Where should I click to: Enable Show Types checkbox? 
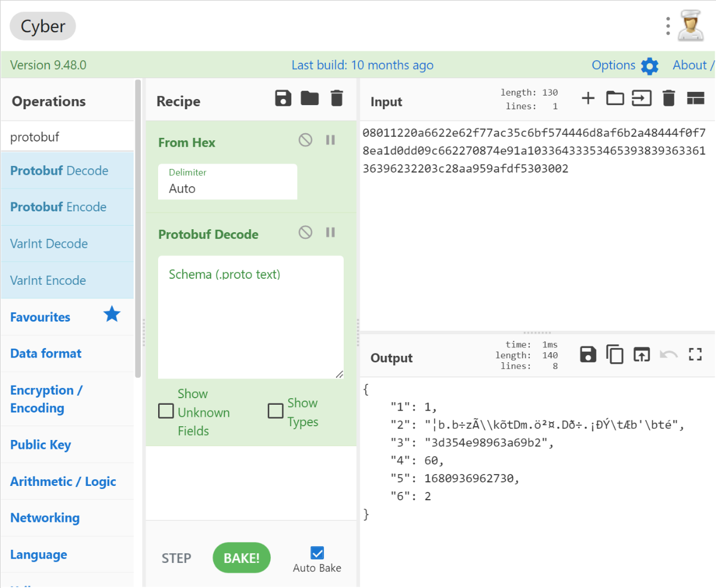pyautogui.click(x=276, y=411)
